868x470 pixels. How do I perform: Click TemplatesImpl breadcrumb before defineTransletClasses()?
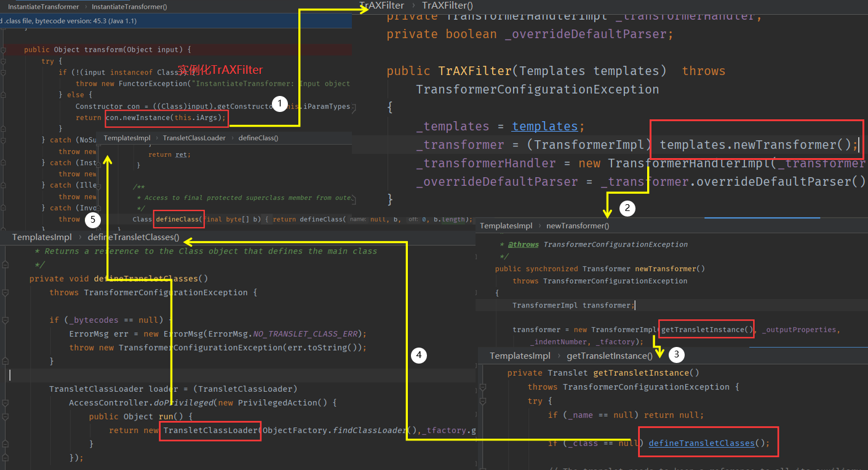click(42, 237)
